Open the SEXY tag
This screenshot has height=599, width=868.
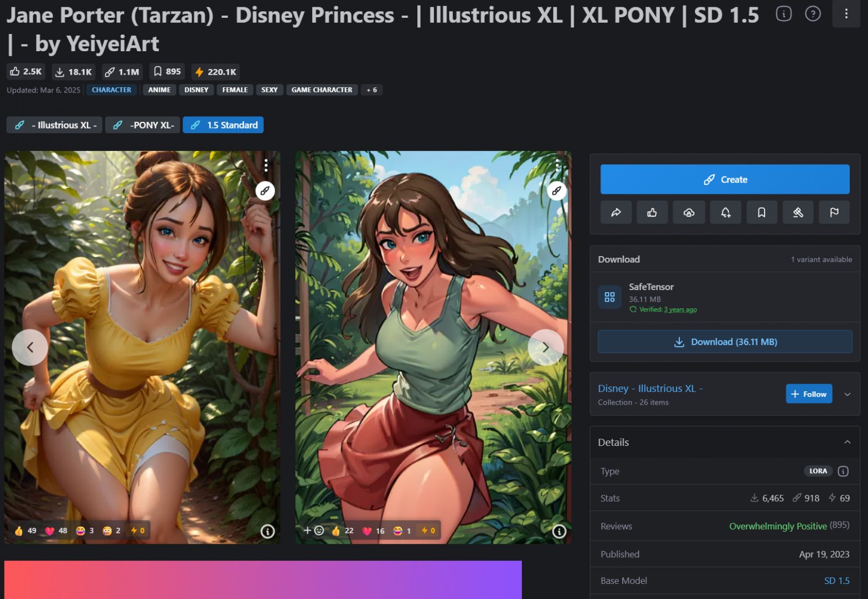coord(269,90)
